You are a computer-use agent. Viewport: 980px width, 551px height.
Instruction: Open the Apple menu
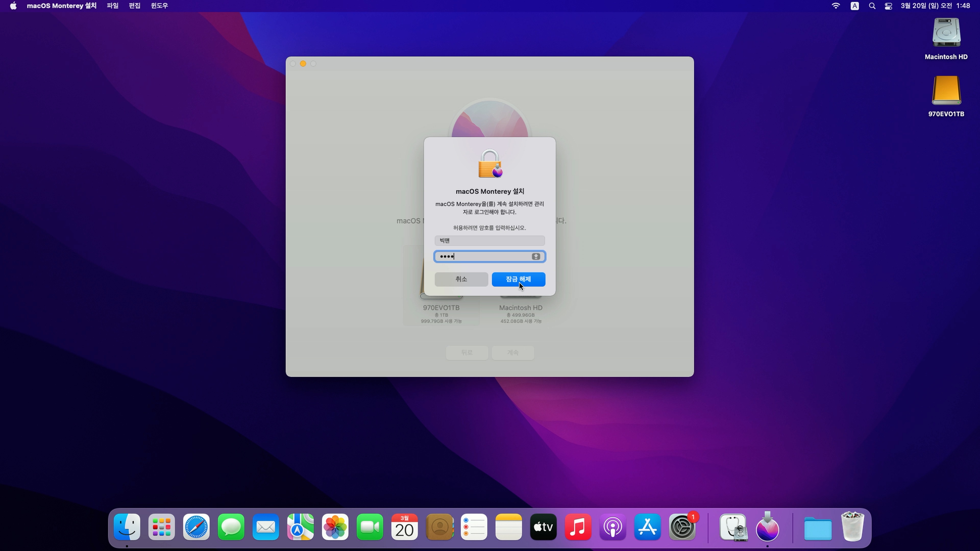coord(13,6)
